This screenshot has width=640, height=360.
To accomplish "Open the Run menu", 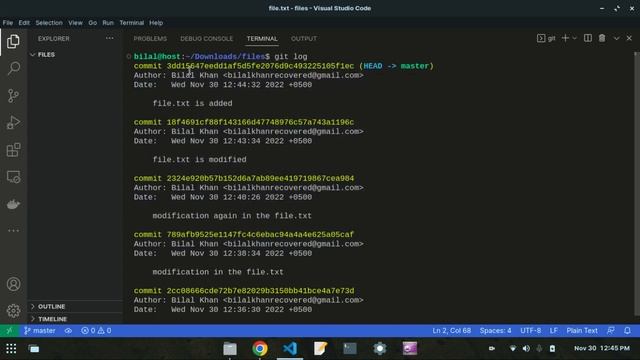I will pyautogui.click(x=108, y=23).
